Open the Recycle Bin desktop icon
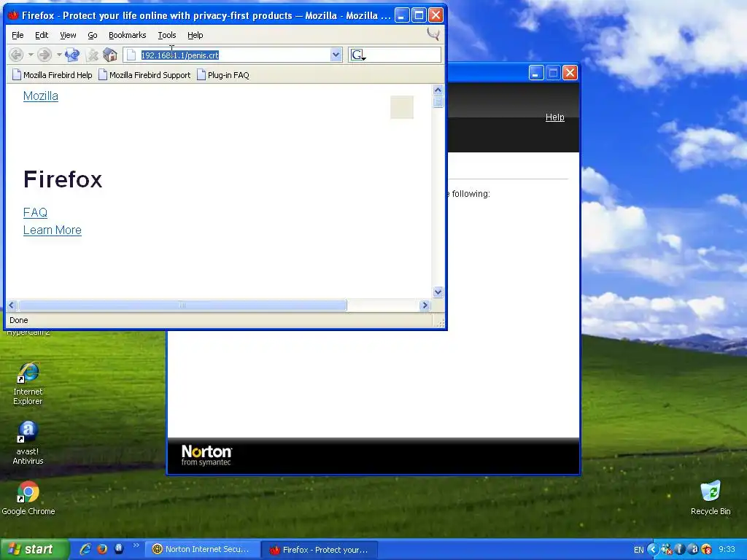Screen dimensions: 747x560 point(711,498)
